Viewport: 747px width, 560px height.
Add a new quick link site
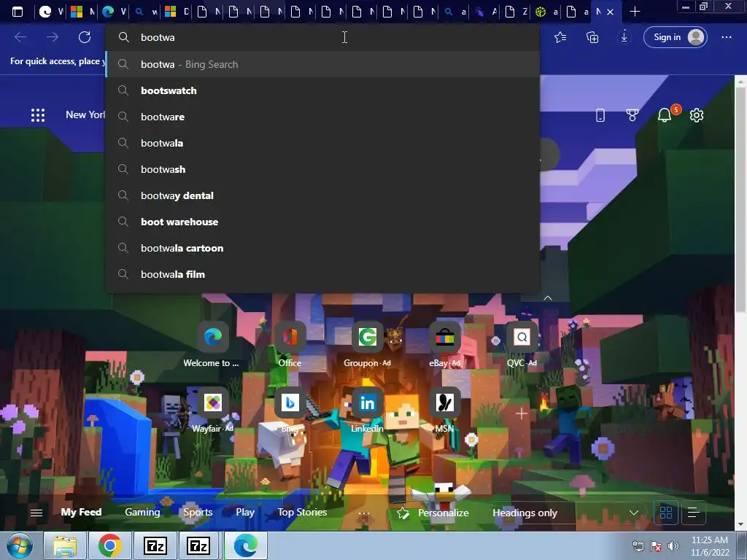[x=522, y=413]
